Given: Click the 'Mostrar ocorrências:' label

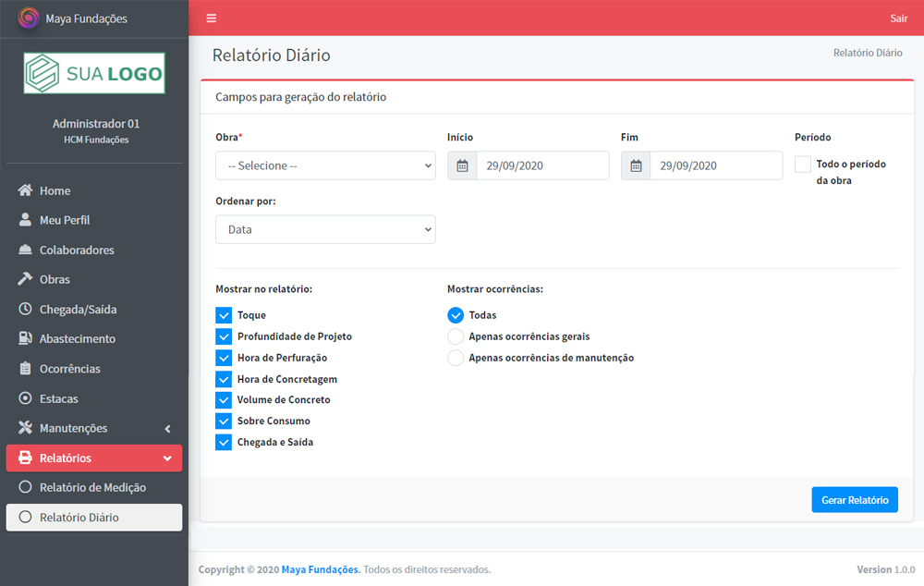Looking at the screenshot, I should point(495,289).
